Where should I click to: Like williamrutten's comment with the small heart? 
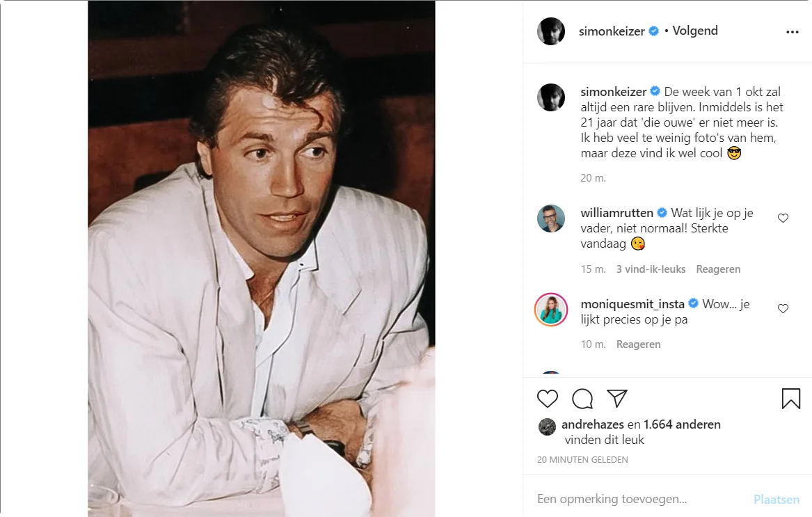pos(783,218)
